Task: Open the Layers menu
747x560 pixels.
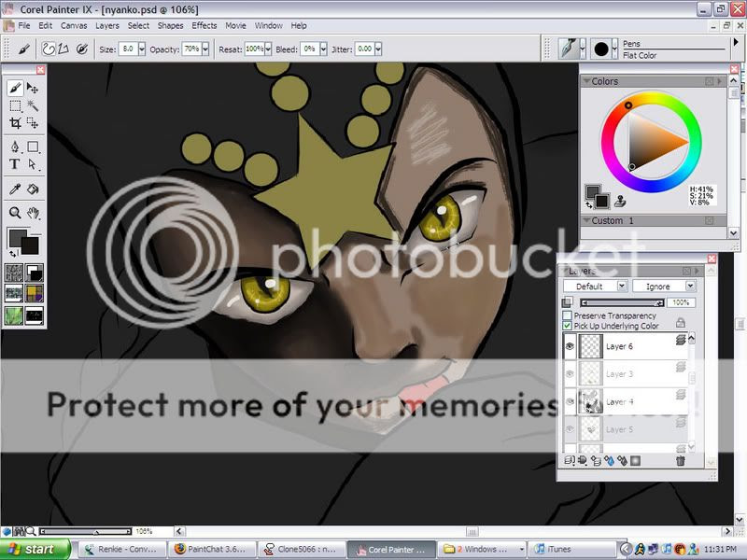Action: click(x=107, y=26)
